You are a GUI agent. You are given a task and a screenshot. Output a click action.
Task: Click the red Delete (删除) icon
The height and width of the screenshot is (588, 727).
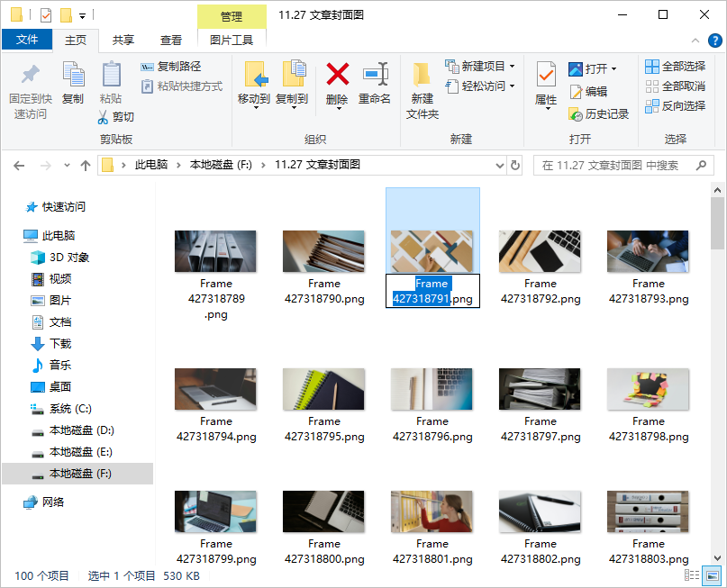(337, 75)
